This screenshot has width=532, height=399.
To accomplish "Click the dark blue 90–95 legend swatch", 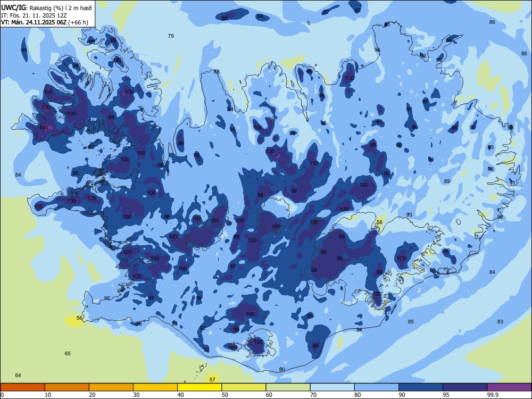I will coord(421,387).
